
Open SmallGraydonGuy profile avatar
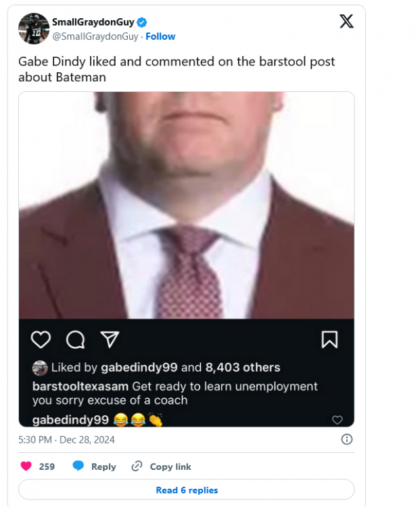click(33, 29)
